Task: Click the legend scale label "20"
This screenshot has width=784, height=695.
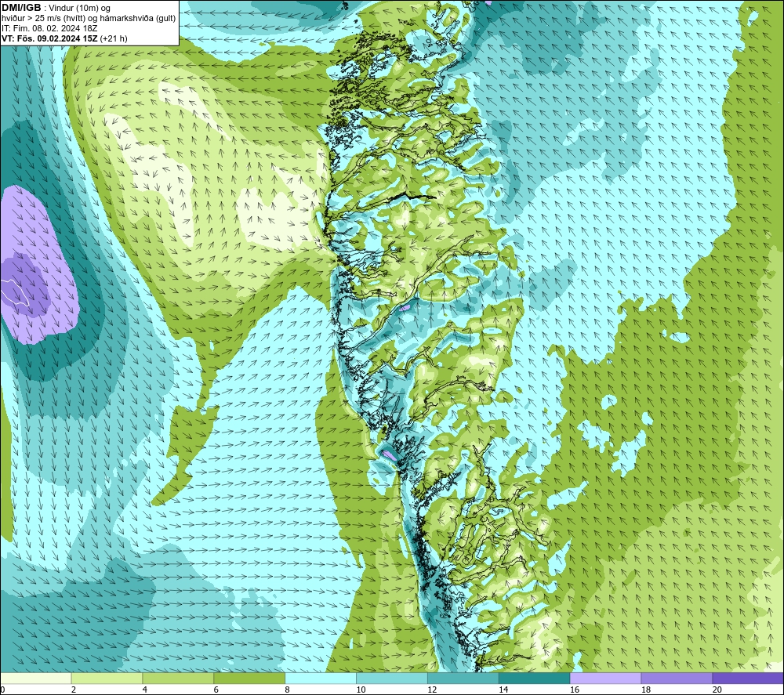Action: [x=717, y=690]
